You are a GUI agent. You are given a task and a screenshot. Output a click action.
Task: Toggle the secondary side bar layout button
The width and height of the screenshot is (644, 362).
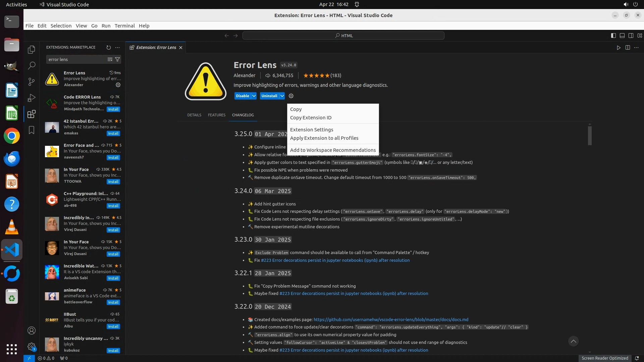pos(631,36)
